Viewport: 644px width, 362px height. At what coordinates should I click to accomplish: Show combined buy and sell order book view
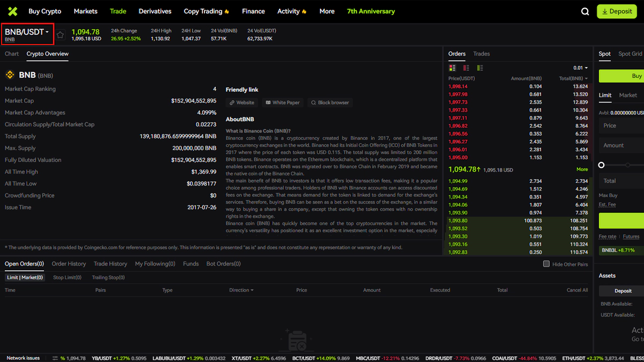point(452,68)
